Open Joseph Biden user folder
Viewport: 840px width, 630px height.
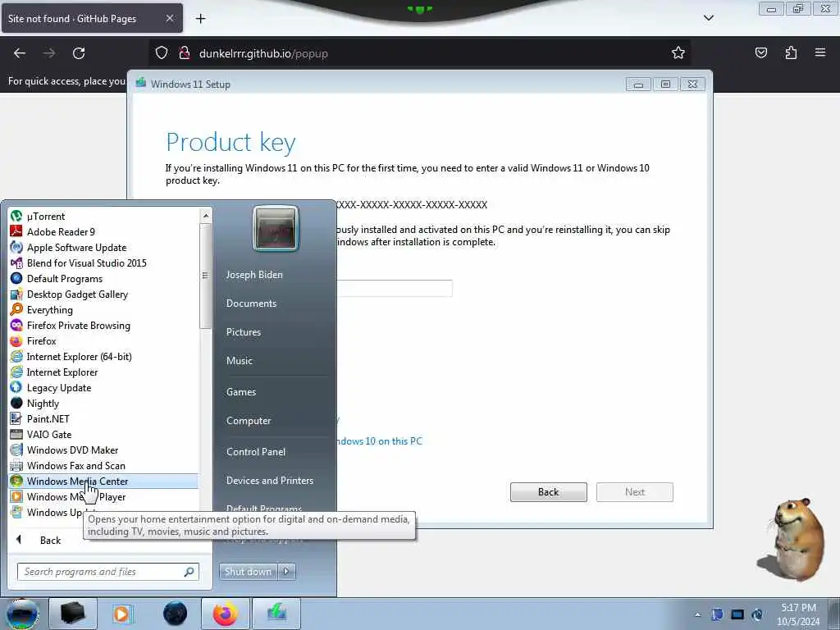click(254, 274)
